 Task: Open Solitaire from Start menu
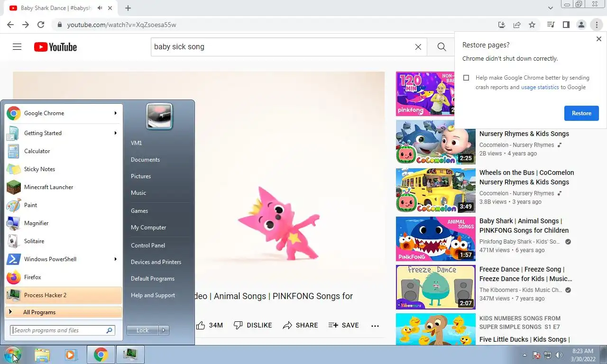point(64,241)
